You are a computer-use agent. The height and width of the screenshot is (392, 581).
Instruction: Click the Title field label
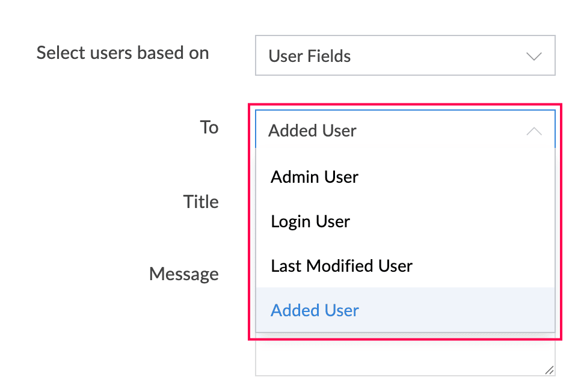tap(201, 201)
